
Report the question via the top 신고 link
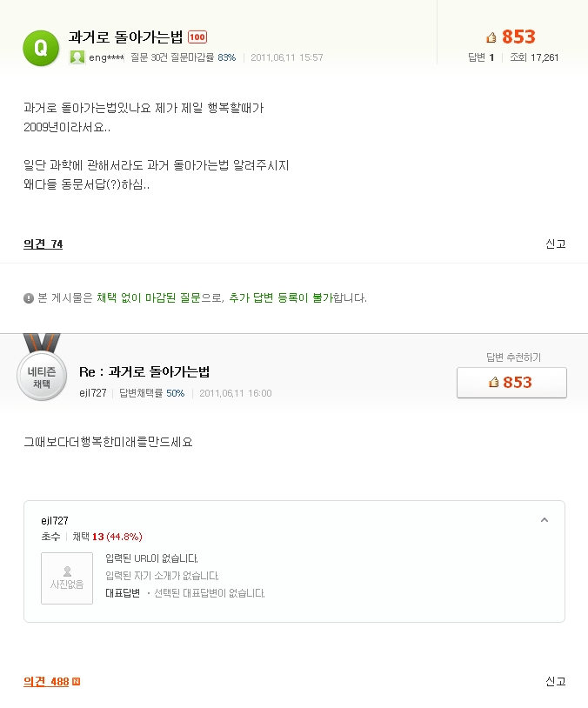pos(555,244)
